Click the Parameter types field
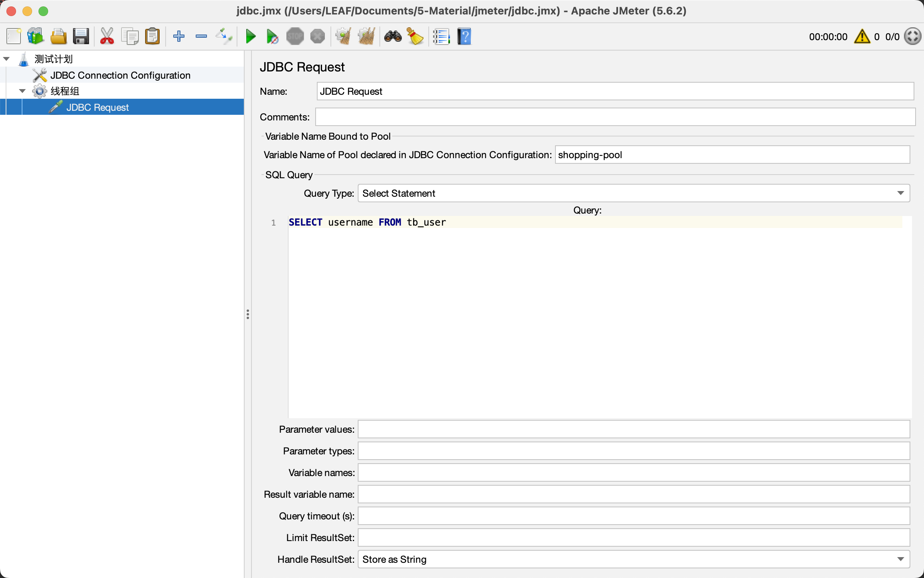This screenshot has height=578, width=924. 634,451
